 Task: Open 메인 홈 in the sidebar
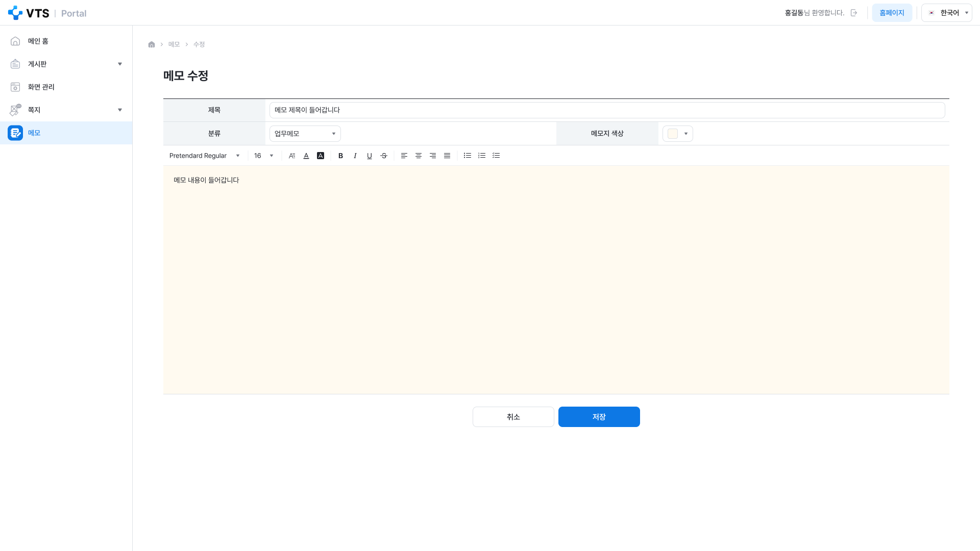point(66,41)
